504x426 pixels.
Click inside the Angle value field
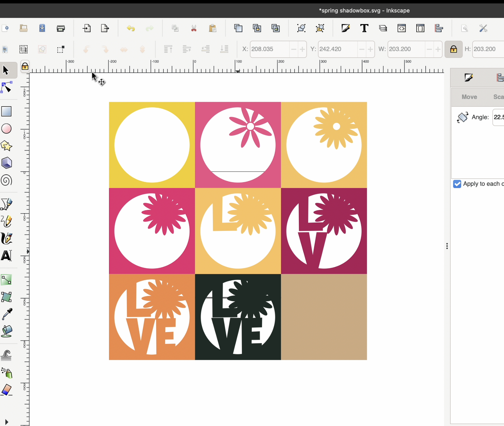[499, 117]
